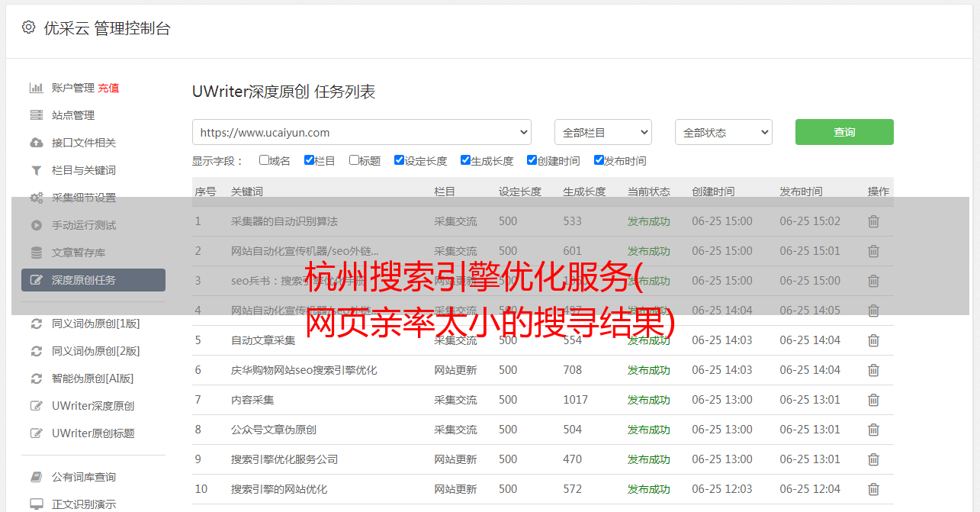
Task: Open the https://www.ucaiyun.com site dropdown
Action: pos(361,132)
